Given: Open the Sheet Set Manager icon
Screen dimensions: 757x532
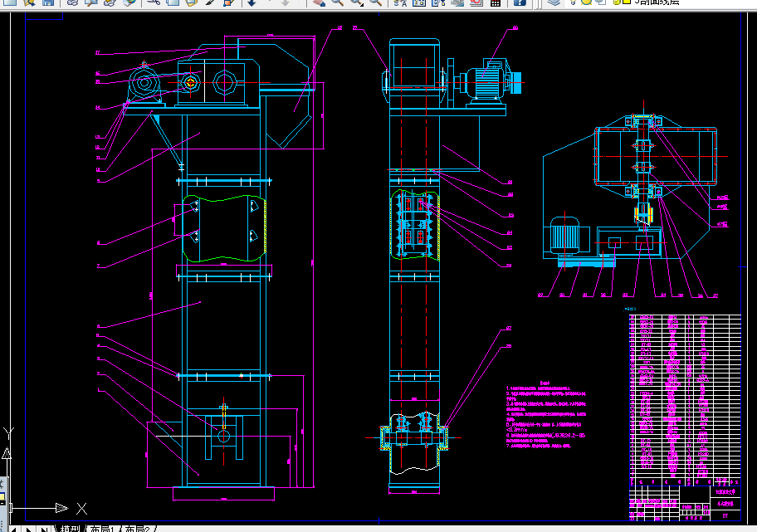Looking at the screenshot, I should pos(457,2).
